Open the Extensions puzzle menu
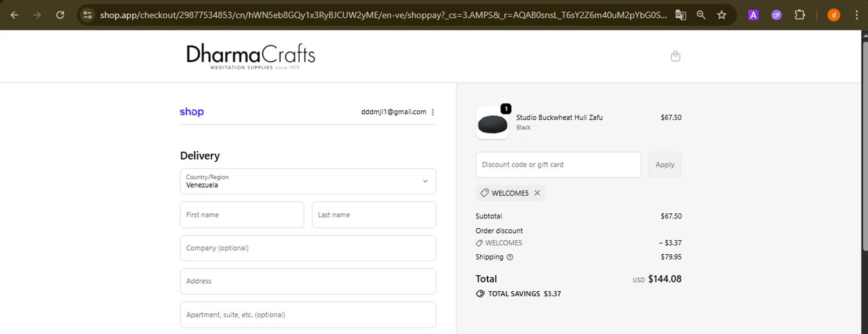 click(800, 15)
